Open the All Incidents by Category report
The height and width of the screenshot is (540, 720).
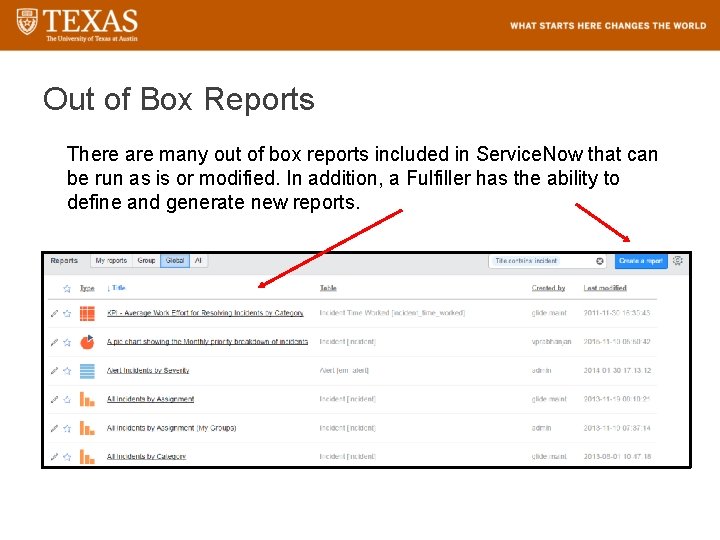(146, 457)
